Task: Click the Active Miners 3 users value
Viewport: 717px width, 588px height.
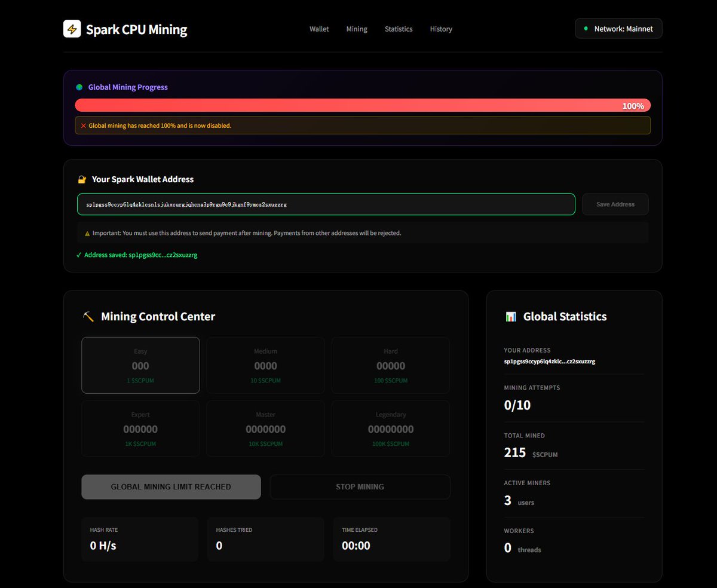Action: 519,501
